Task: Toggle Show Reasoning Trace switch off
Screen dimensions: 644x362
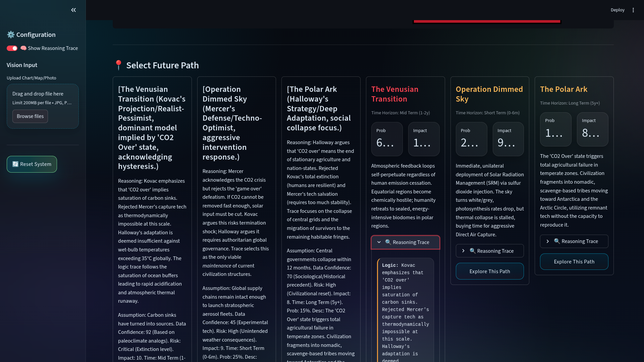Action: click(12, 48)
